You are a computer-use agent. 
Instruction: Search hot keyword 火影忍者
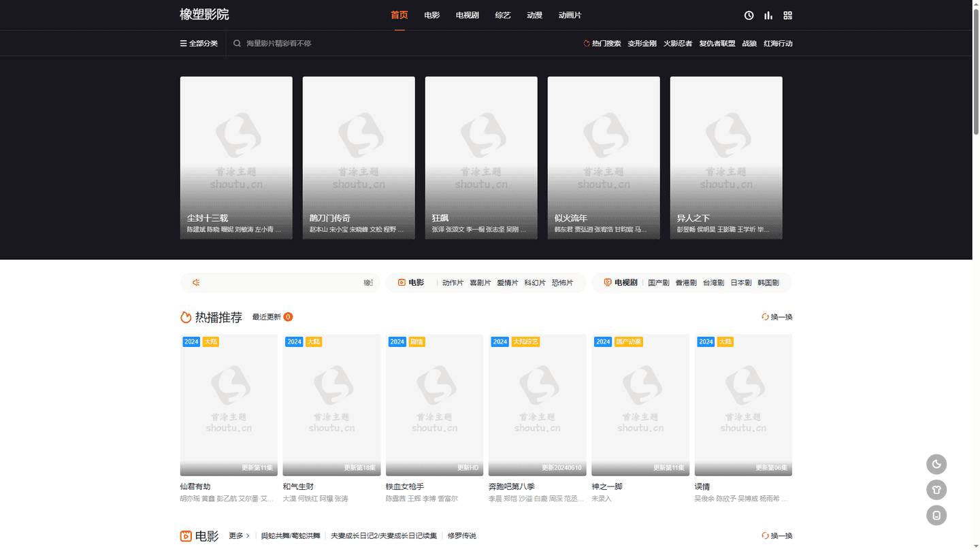678,43
